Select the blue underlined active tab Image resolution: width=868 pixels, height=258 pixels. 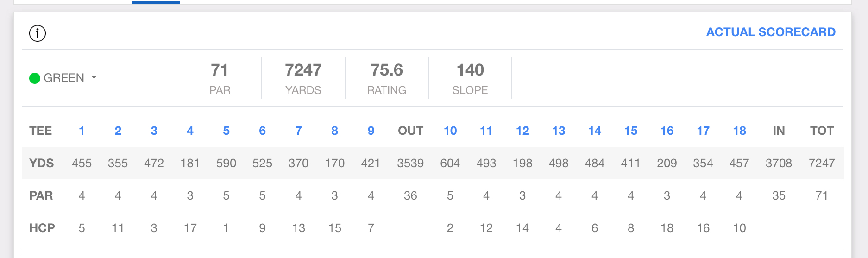pyautogui.click(x=156, y=2)
